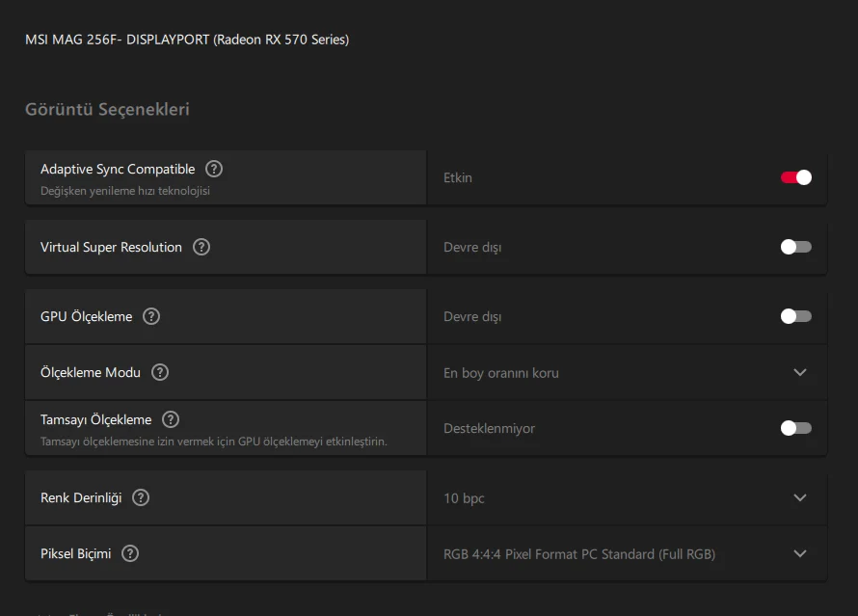Click the Piksel Biçimi help icon
This screenshot has height=616, width=858.
[130, 553]
